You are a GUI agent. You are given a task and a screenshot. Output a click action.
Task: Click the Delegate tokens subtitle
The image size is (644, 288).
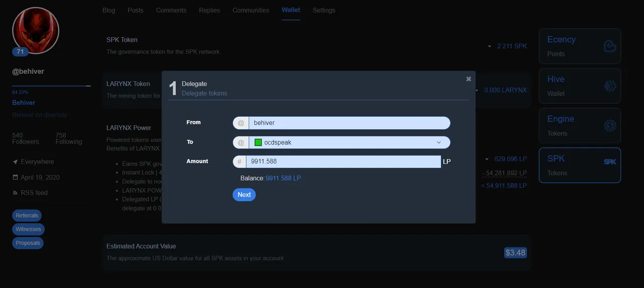(204, 93)
